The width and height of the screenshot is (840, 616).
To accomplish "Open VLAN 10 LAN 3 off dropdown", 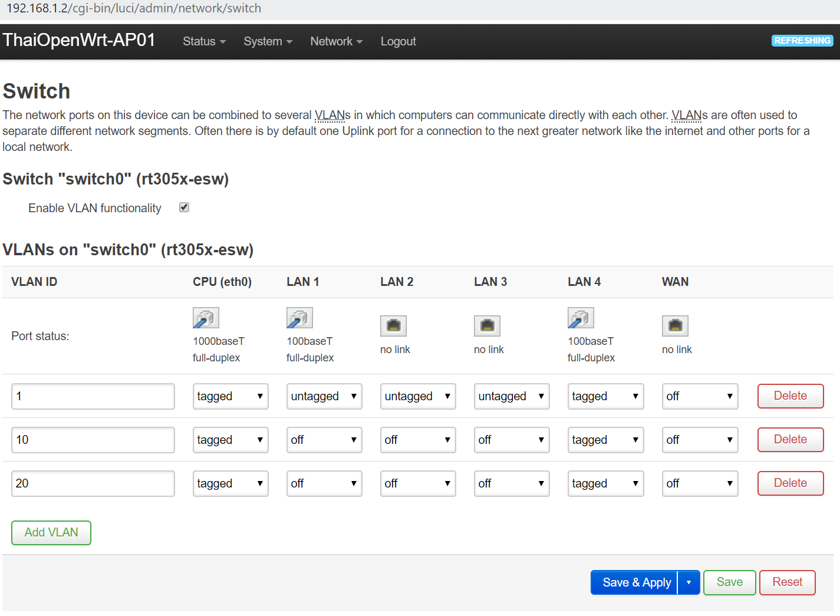I will [512, 440].
